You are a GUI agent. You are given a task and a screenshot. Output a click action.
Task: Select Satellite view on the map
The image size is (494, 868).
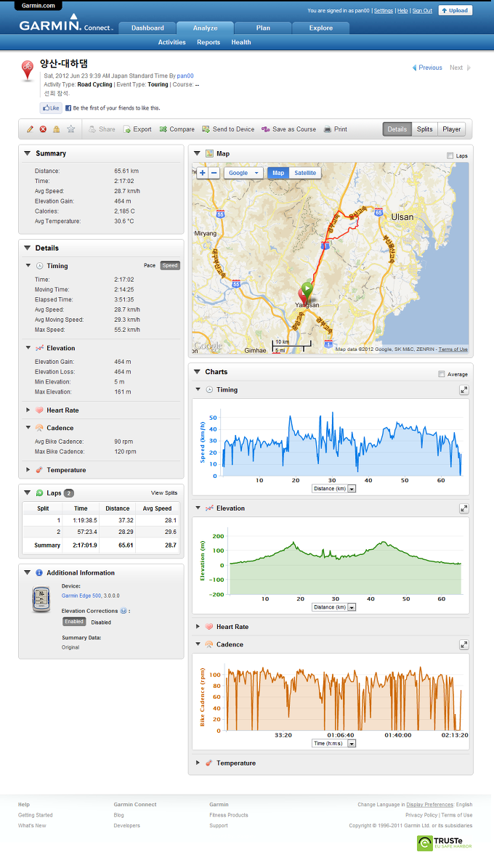point(305,173)
